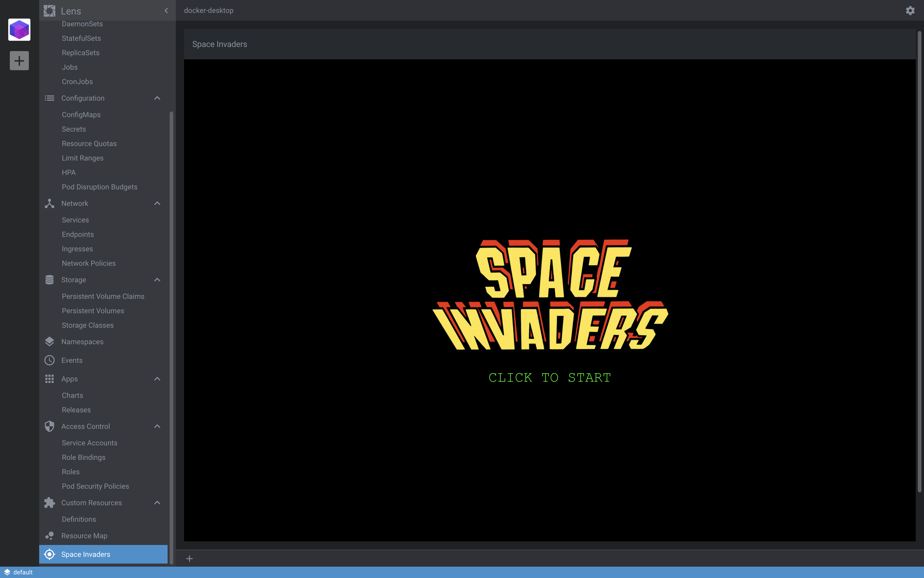924x578 pixels.
Task: Click the default namespace layers icon in status bar
Action: (7, 572)
